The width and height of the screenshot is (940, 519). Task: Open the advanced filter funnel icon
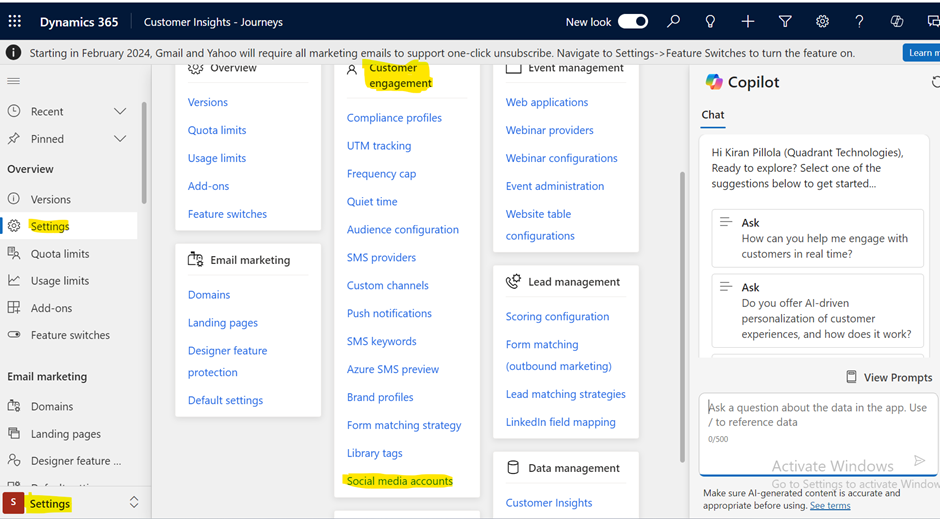coord(785,22)
